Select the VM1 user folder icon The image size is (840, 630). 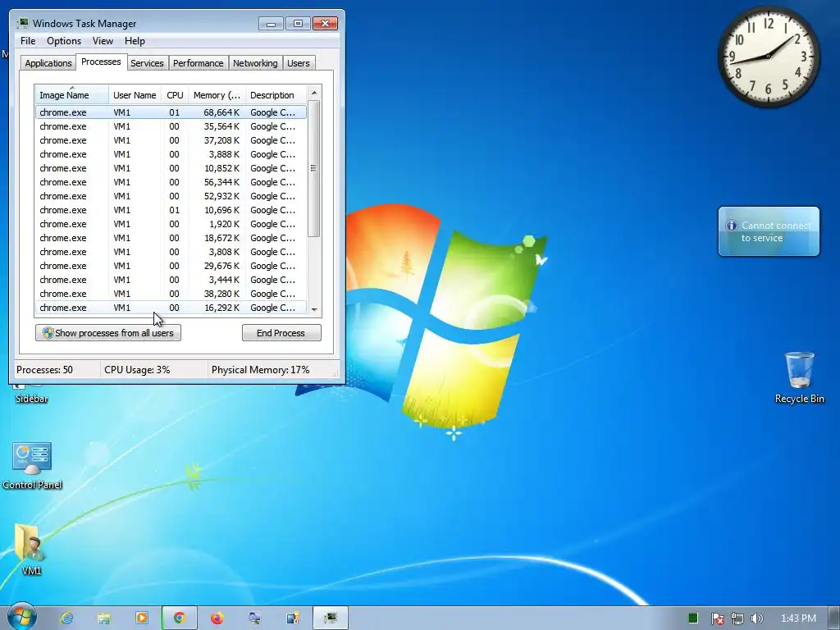[30, 549]
